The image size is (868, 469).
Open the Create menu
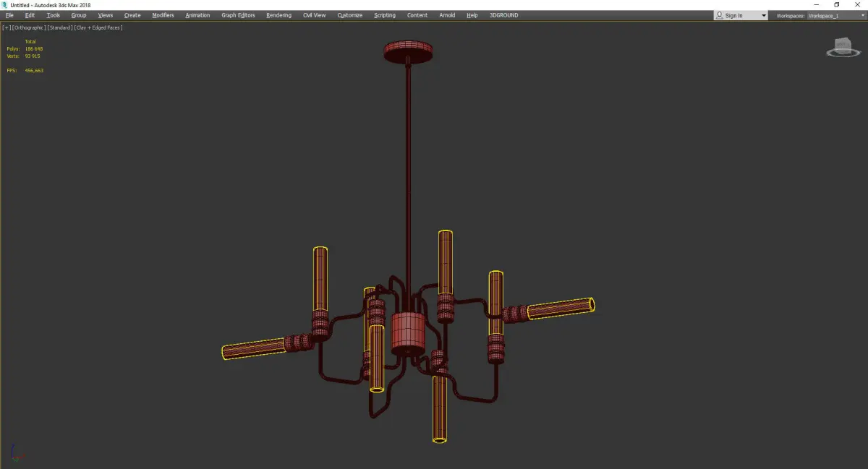coord(132,15)
